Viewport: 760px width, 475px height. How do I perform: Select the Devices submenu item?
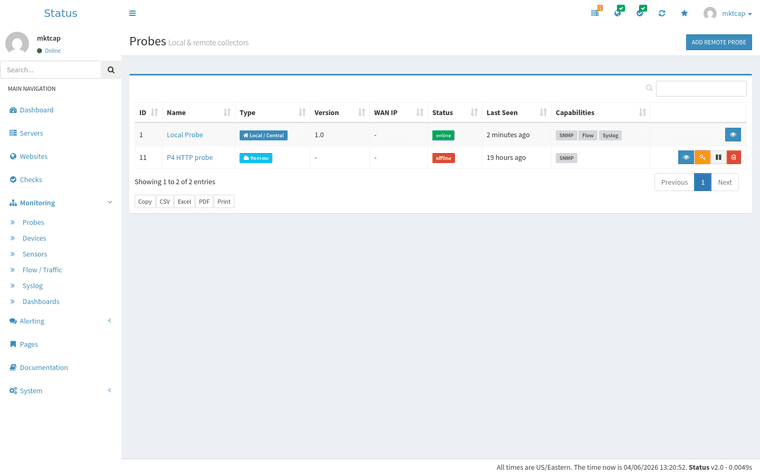(34, 238)
